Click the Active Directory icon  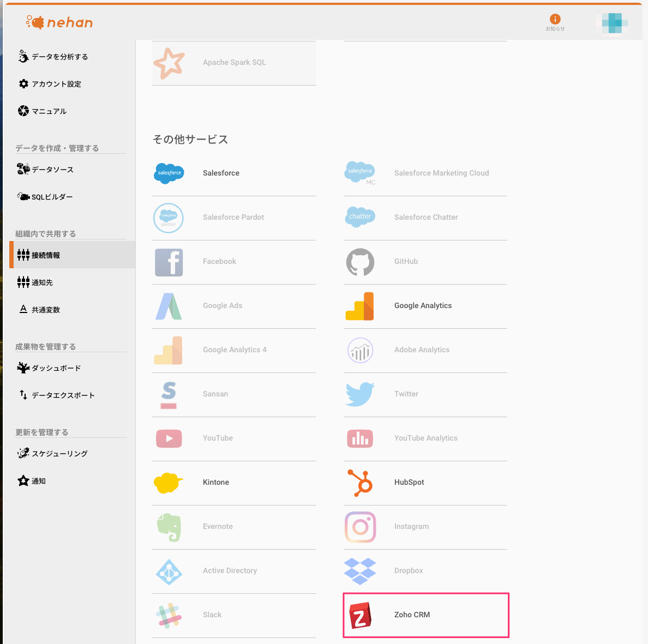tap(169, 571)
